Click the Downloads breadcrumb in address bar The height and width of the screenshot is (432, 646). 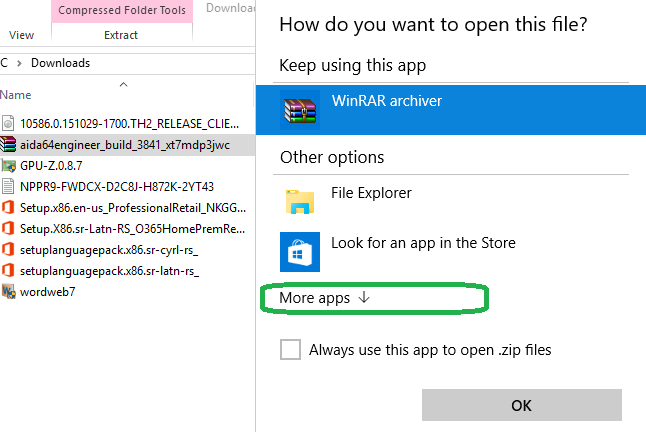tap(61, 63)
